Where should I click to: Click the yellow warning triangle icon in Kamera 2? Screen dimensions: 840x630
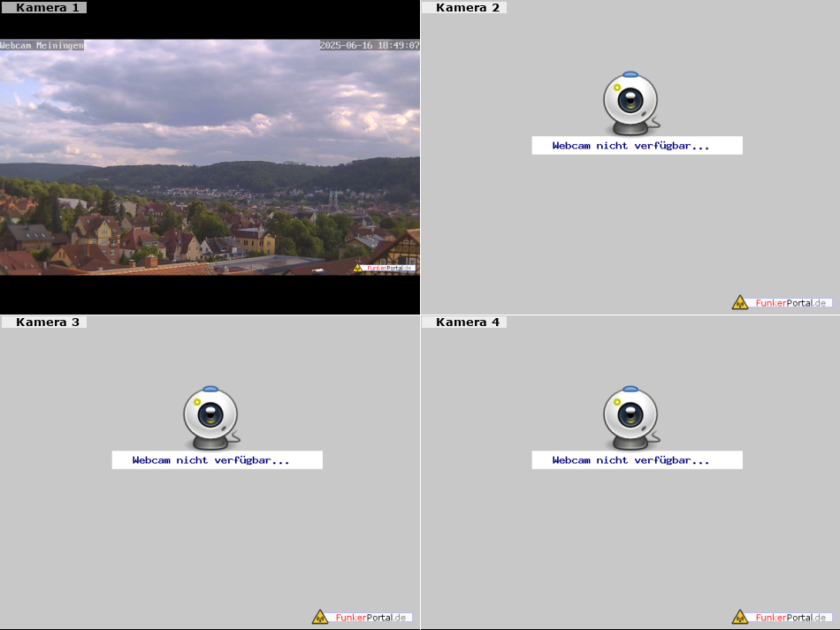coord(740,303)
